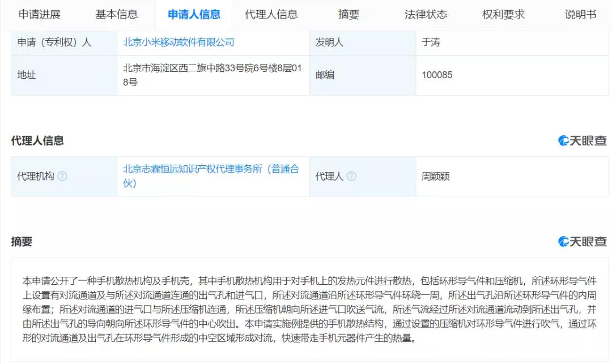Viewport: 612px width, 364px height.
Task: Click the 邮编 label cell
Action: coord(363,75)
